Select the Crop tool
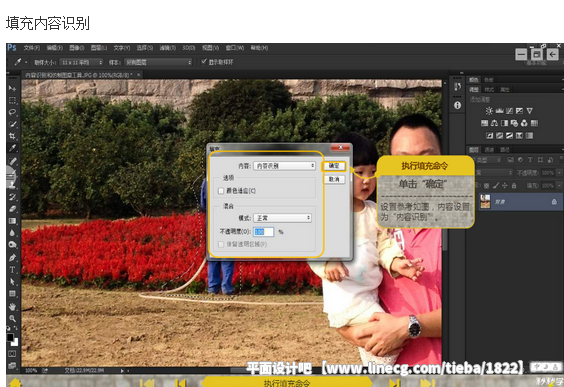 [x=13, y=136]
